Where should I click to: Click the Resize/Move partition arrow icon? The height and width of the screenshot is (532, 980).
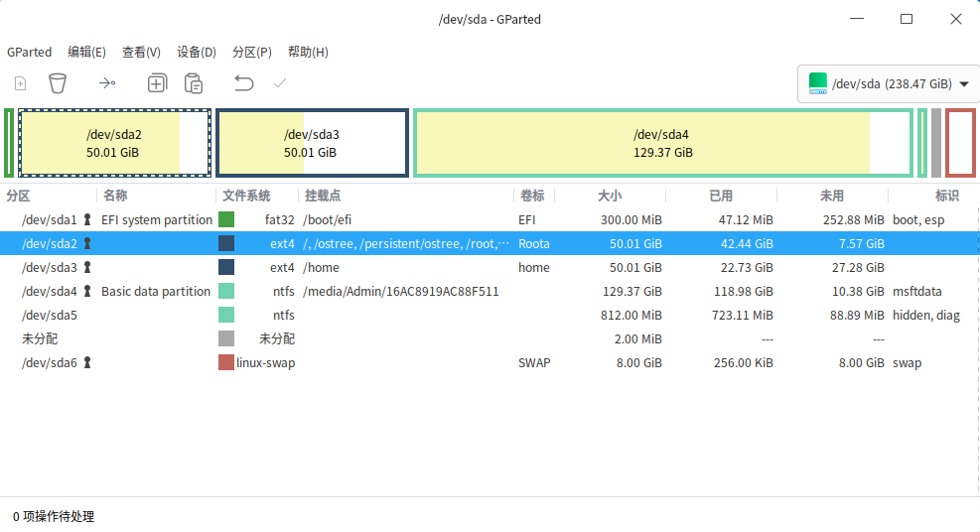[107, 83]
